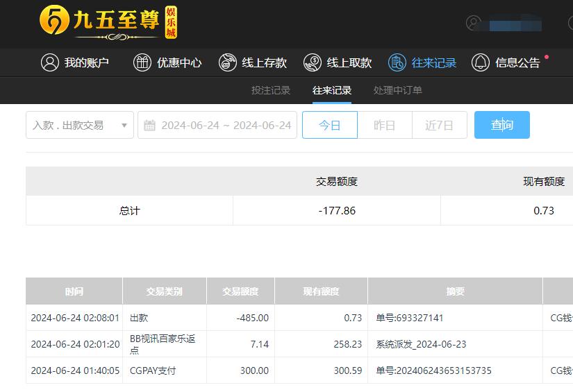
Task: Click the 九五至尊 gold logo
Action: point(108,22)
